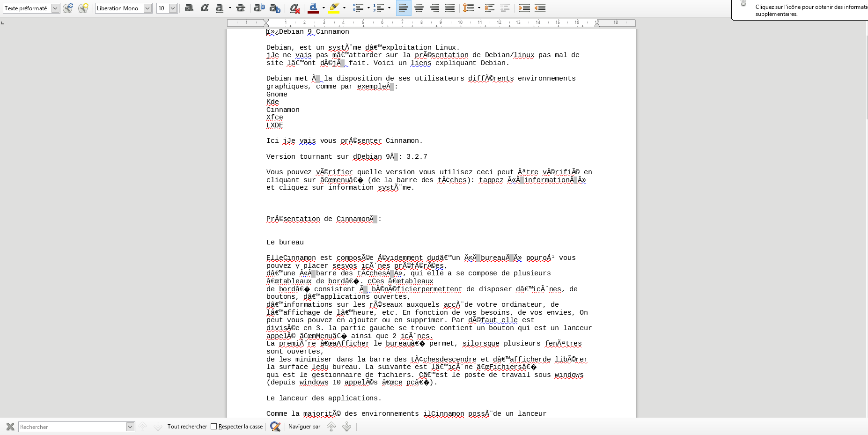
Task: Click the line spacing icon
Action: (468, 8)
